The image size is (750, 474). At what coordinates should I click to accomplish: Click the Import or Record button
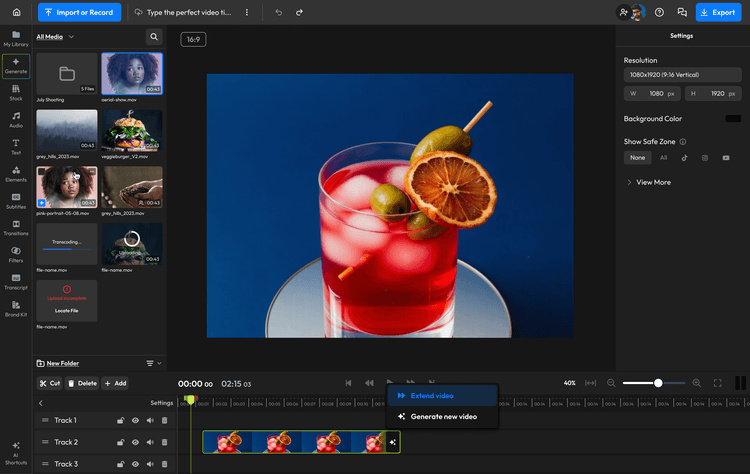(80, 13)
